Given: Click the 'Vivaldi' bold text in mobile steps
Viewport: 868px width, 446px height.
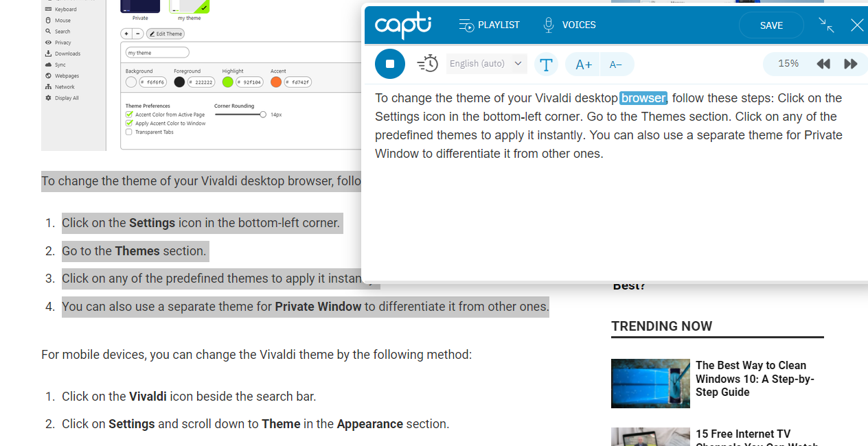Looking at the screenshot, I should click(x=148, y=397).
